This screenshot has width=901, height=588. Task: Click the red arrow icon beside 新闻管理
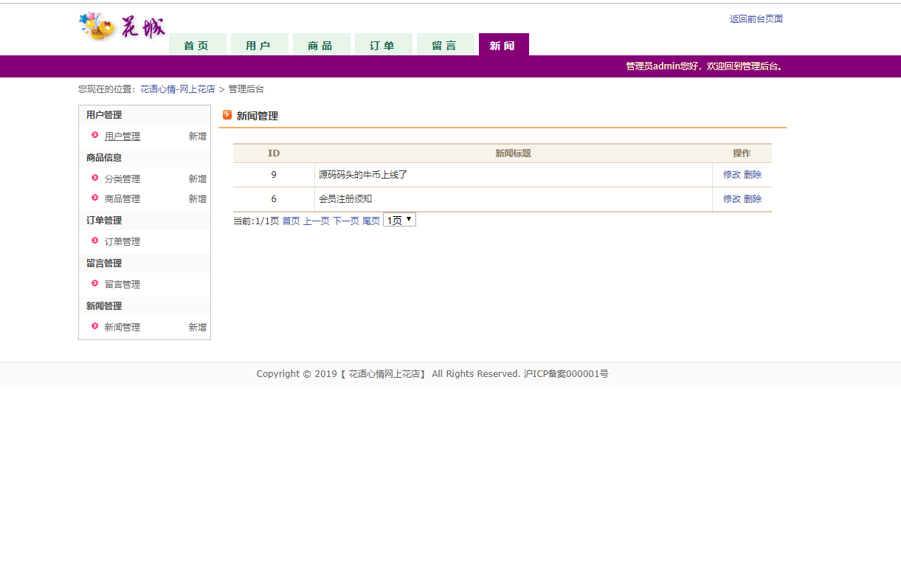click(93, 327)
